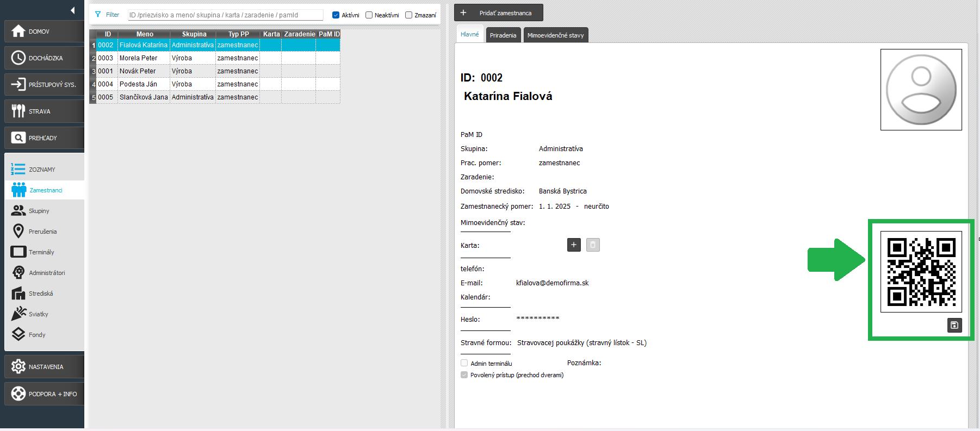Viewport: 980px width, 431px height.
Task: Open Terminály in the sidebar
Action: pos(41,252)
